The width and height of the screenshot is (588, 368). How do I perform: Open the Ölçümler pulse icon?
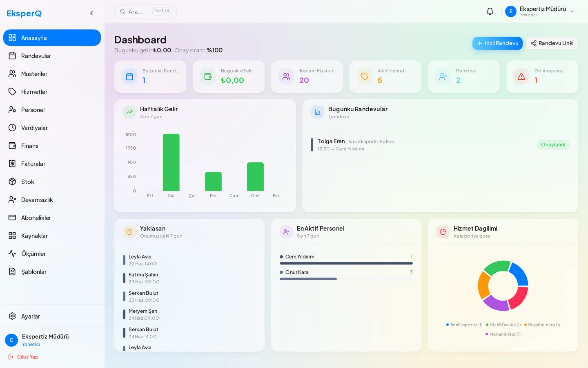[x=12, y=254]
